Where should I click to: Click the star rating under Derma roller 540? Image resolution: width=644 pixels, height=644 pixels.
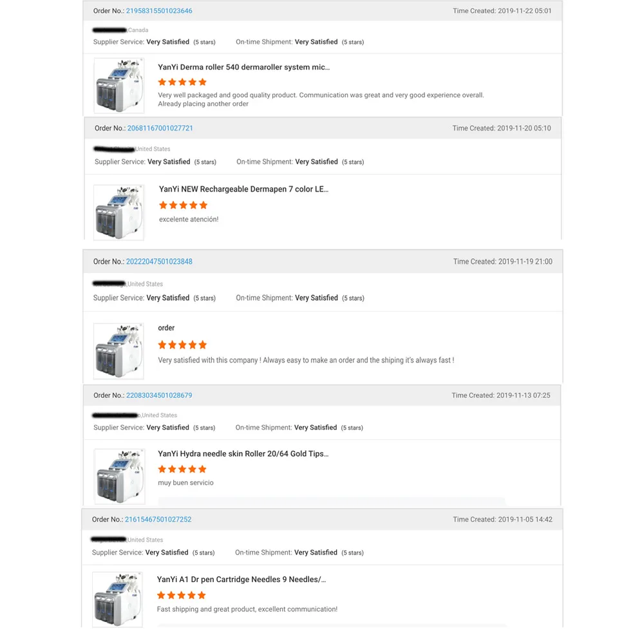click(x=182, y=82)
